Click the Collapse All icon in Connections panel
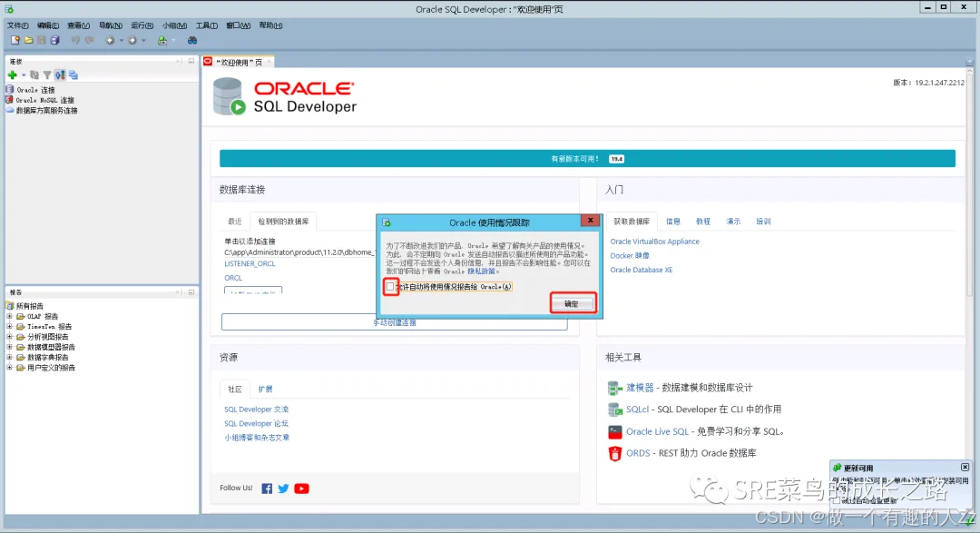This screenshot has height=533, width=980. [73, 75]
